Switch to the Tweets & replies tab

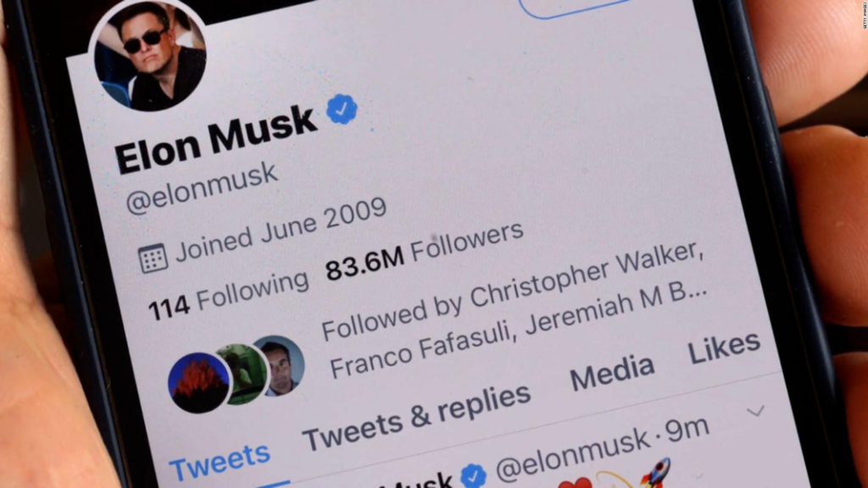pos(416,417)
